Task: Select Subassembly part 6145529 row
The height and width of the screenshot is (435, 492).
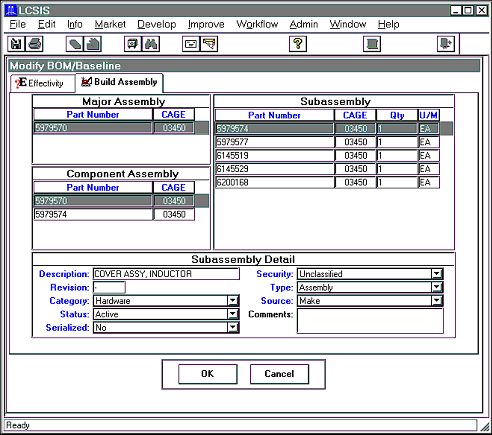Action: coord(327,169)
